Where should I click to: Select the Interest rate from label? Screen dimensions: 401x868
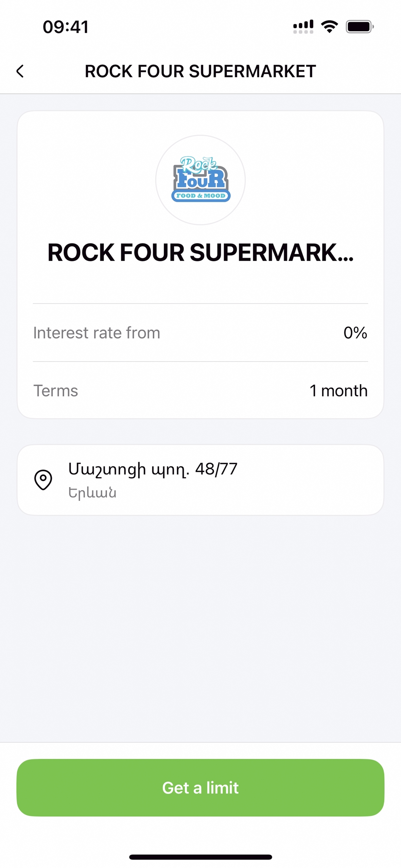pyautogui.click(x=97, y=333)
